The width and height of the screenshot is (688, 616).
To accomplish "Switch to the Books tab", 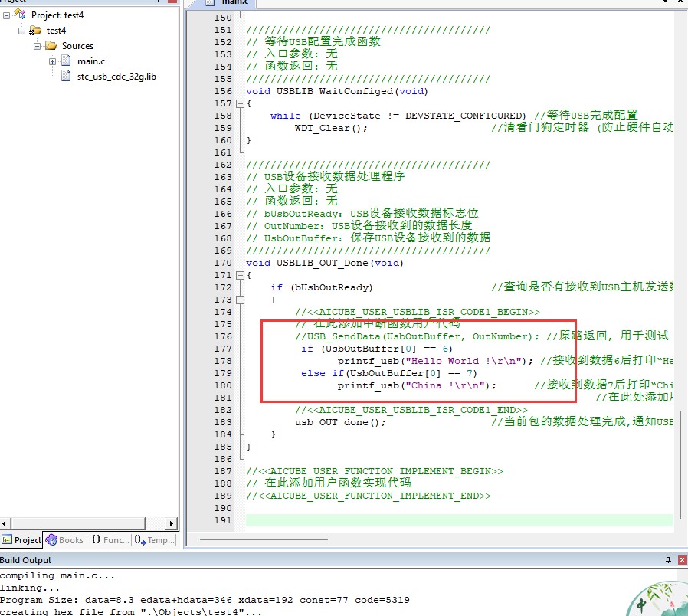I will click(64, 539).
